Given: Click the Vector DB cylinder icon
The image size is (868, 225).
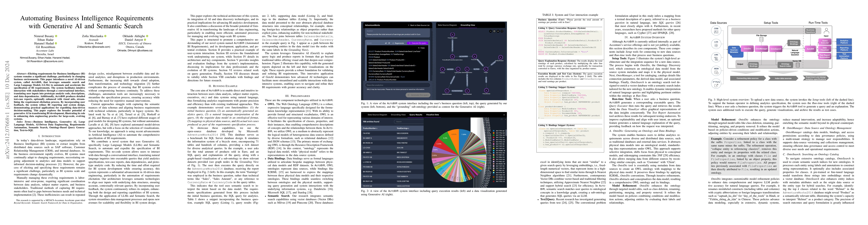Looking at the screenshot, I should point(798,65).
